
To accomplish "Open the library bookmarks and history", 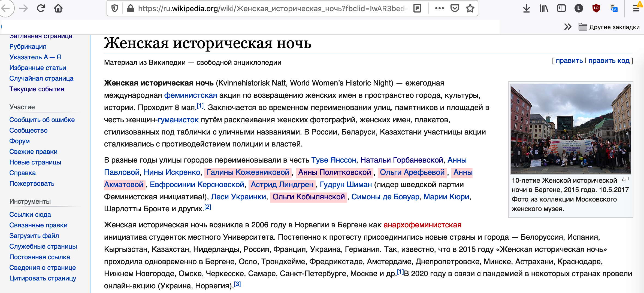I will (544, 9).
